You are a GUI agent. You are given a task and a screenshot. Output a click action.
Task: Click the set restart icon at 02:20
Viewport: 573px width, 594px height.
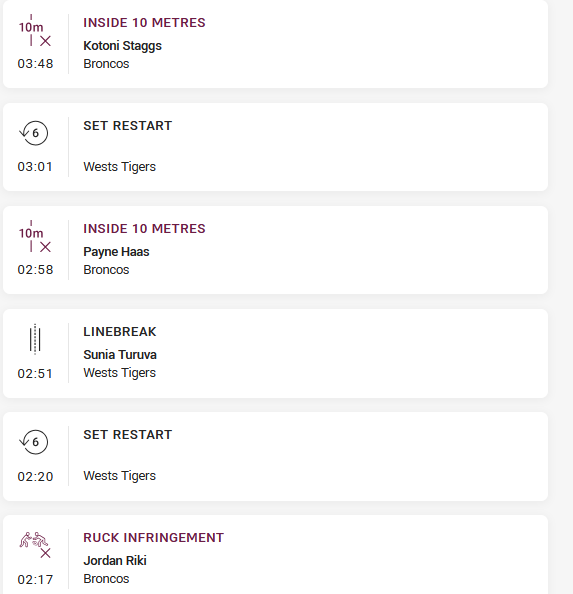coord(34,442)
